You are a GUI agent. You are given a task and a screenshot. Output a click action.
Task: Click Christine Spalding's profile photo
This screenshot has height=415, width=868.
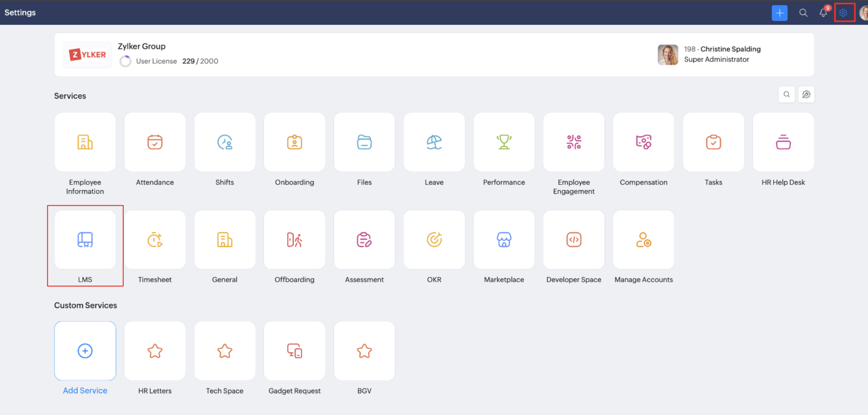[668, 55]
